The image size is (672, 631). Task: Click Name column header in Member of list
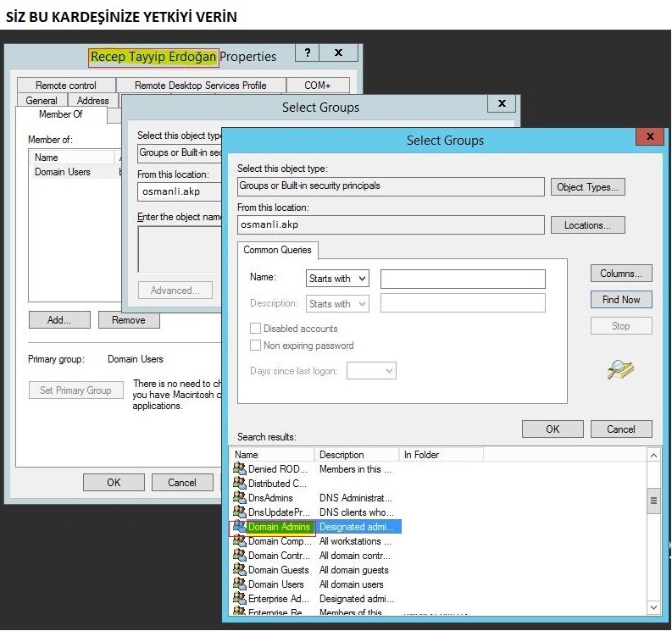click(73, 158)
